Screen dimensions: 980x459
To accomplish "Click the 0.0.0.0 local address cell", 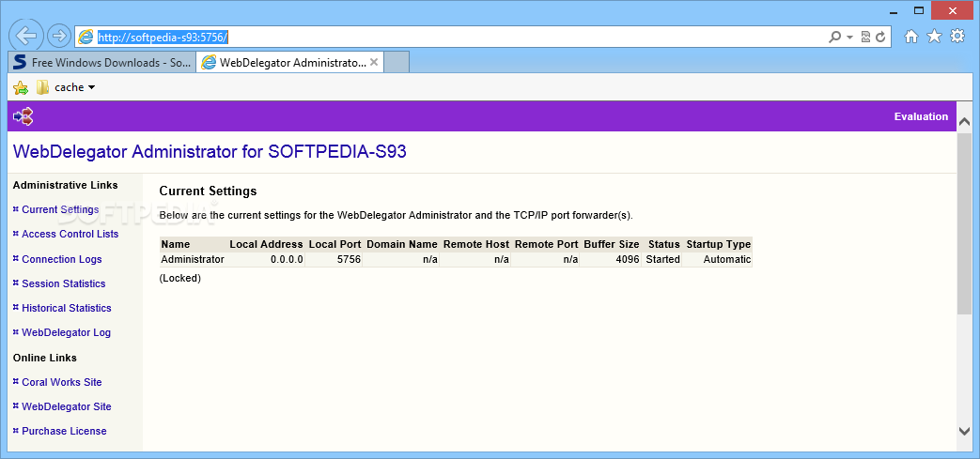I will point(266,259).
